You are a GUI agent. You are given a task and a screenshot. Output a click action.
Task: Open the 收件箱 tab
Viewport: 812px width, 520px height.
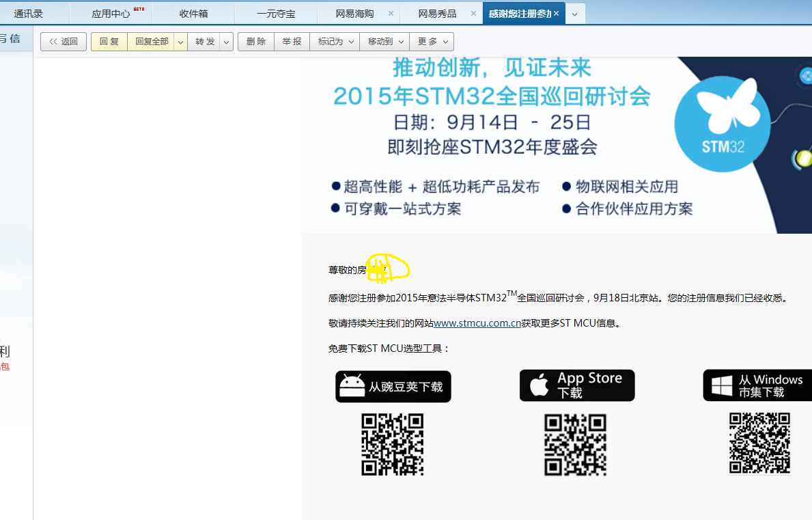click(194, 14)
